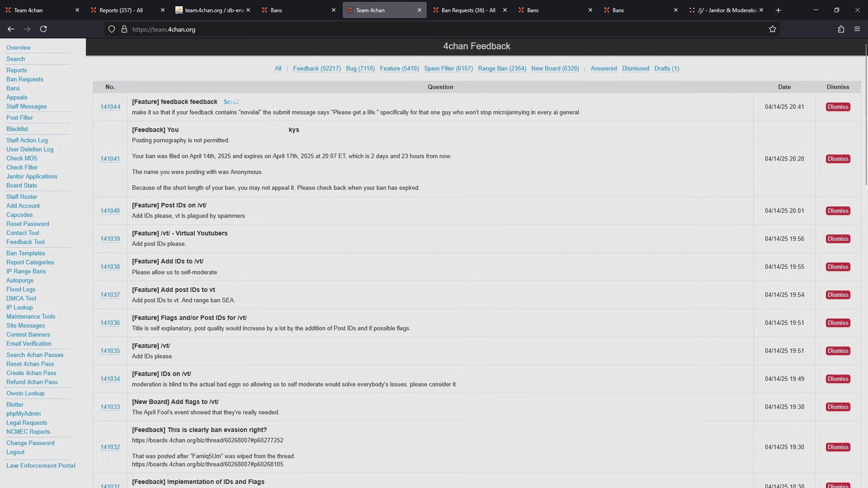Open the Drafts (1) filter
The height and width of the screenshot is (488, 868).
(x=666, y=69)
